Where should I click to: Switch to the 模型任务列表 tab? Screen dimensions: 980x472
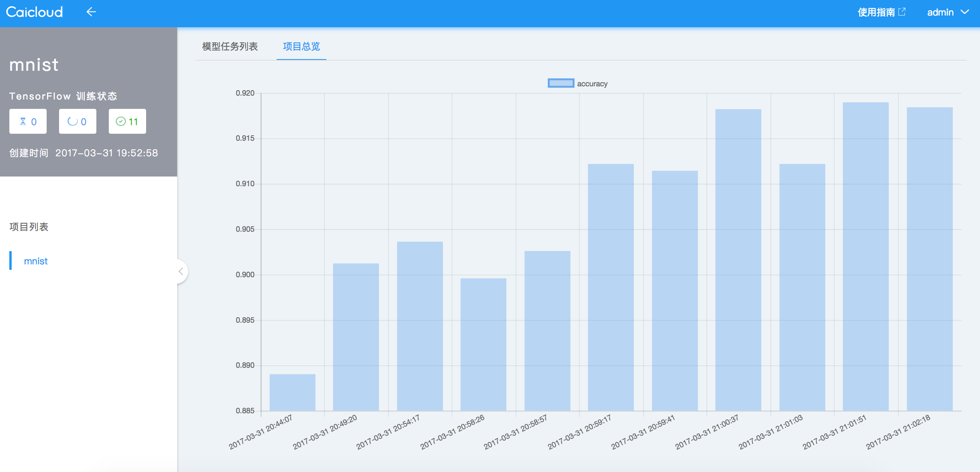tap(230, 47)
